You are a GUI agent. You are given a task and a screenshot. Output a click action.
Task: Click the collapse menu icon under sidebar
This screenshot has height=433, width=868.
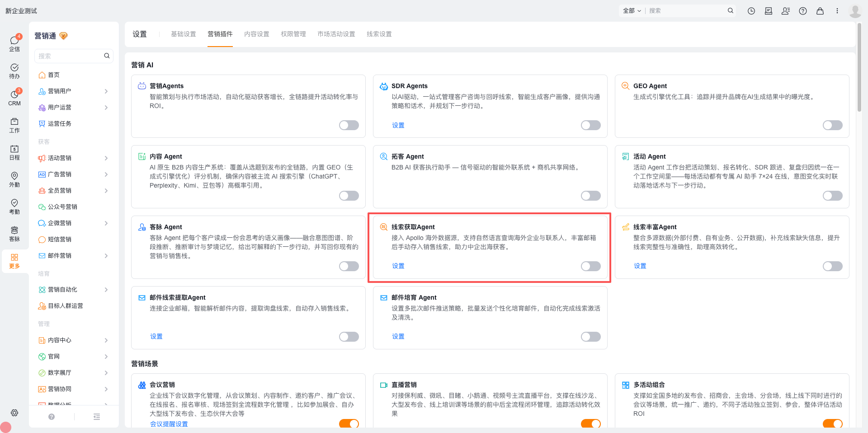pos(97,417)
